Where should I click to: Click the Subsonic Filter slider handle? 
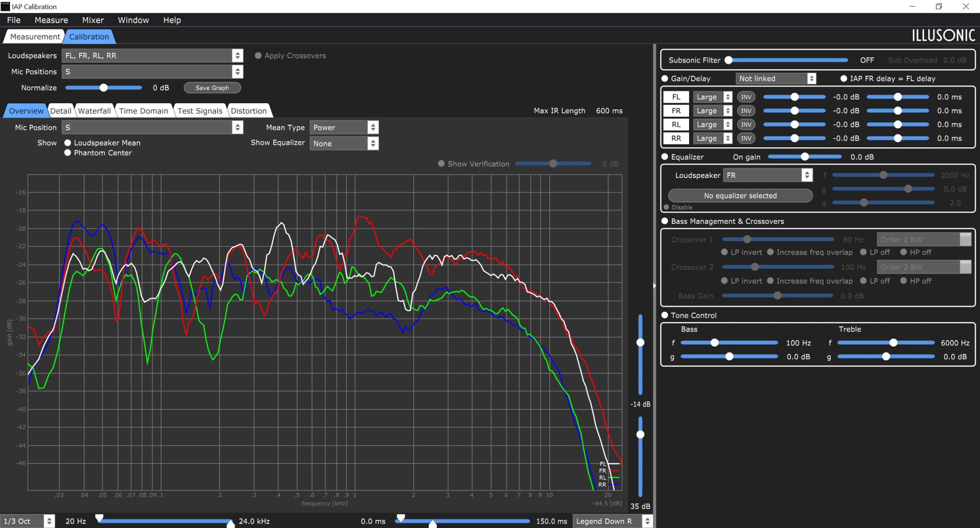pyautogui.click(x=728, y=60)
